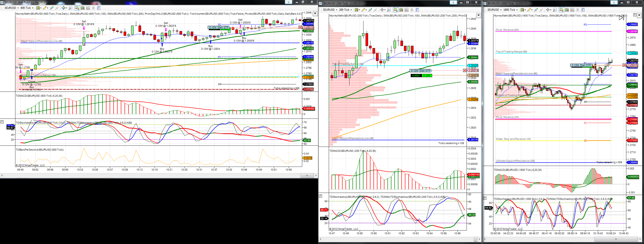Toggle the F button beside 1800 Tick options arrow

point(634,15)
